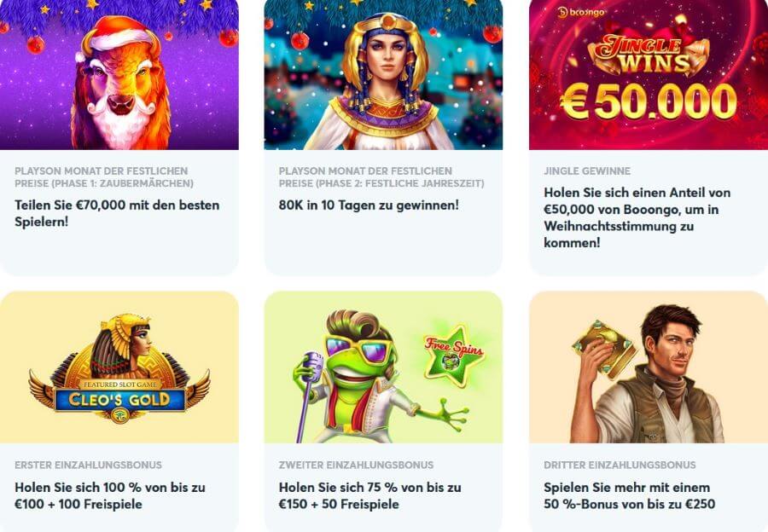Click the 'Erster Einzahlungsbonus' label
The width and height of the screenshot is (768, 532).
[x=88, y=465]
